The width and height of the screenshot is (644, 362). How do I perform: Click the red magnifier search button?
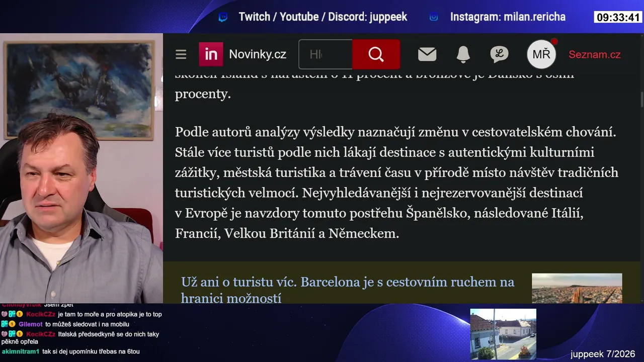tap(376, 54)
